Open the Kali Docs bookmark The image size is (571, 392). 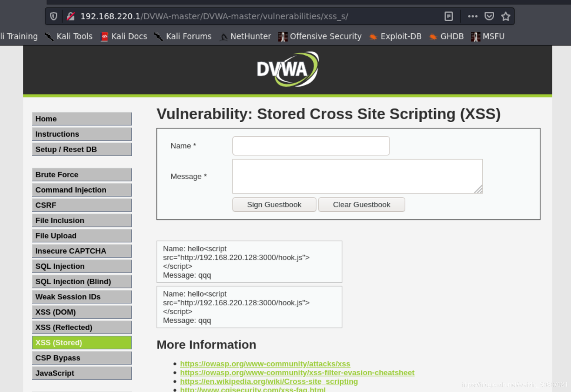click(124, 36)
